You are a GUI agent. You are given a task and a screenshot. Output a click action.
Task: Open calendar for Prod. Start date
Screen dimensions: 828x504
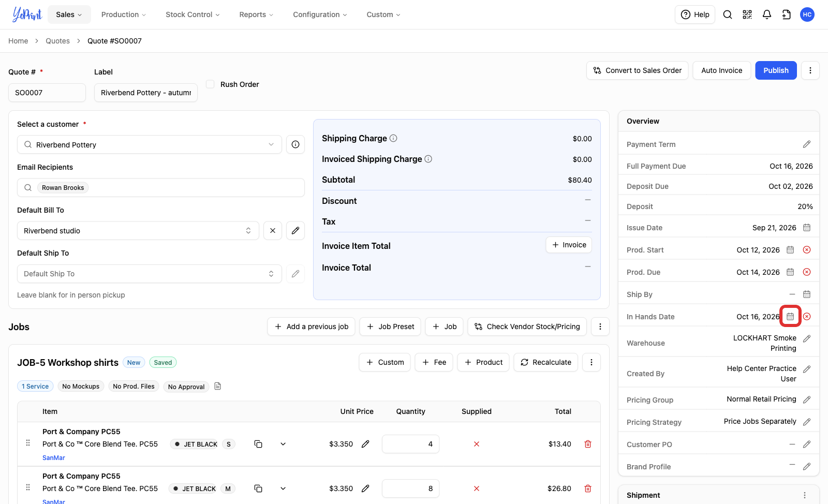coord(790,250)
